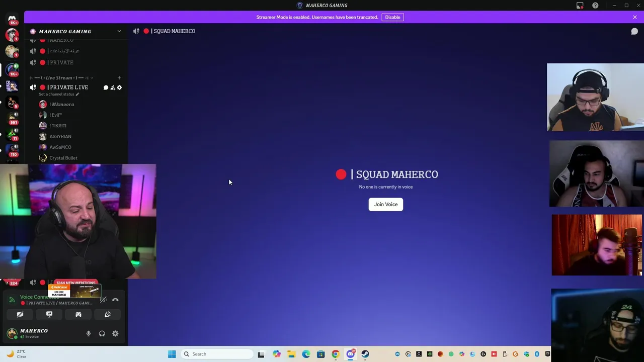
Task: Open User Settings gear
Action: coord(115,333)
